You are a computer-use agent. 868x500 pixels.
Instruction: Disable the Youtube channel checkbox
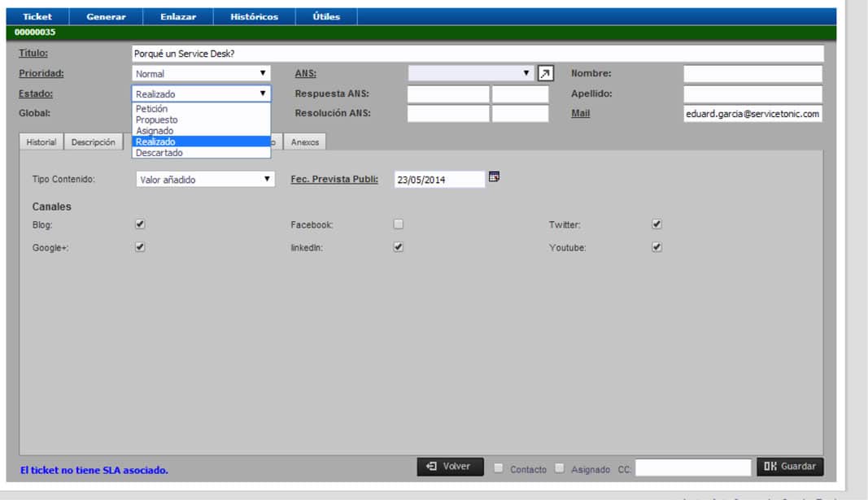657,247
